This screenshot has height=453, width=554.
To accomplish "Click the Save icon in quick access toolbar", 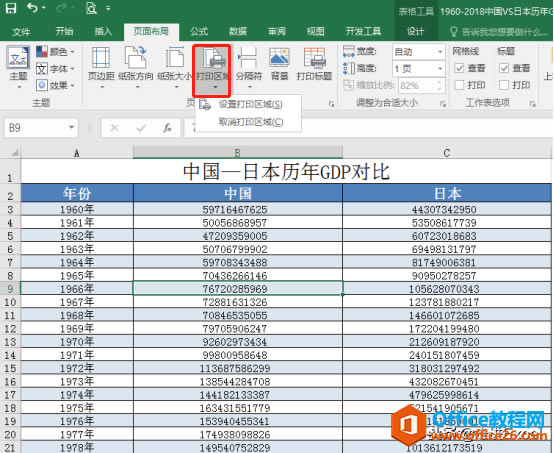I will (11, 8).
